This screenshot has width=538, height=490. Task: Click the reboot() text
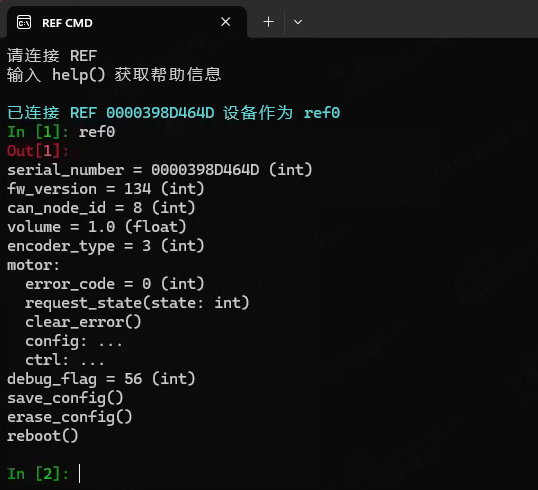click(43, 436)
